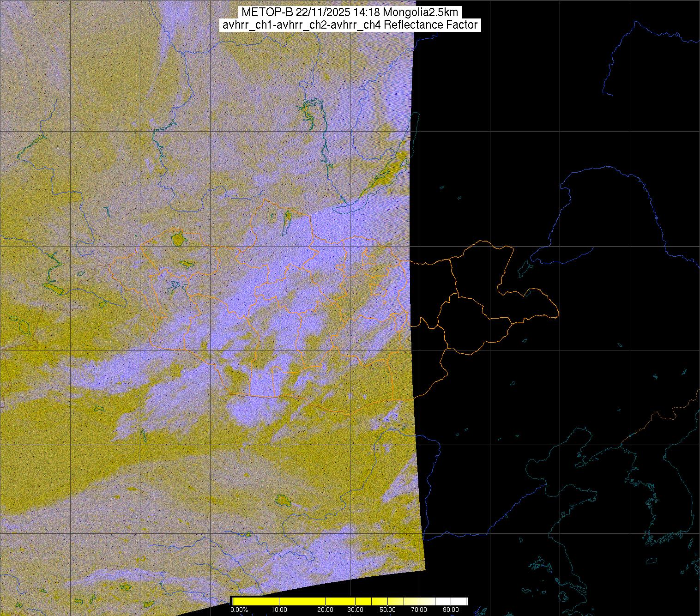Click the large green Uvs lake shape
700x616 pixels.
point(177,239)
